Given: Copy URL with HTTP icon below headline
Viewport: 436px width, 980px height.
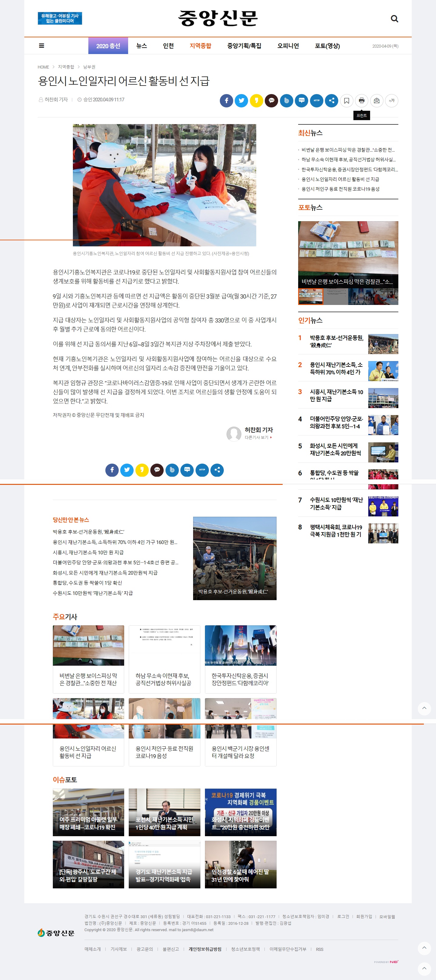Looking at the screenshot, I should coord(316,101).
